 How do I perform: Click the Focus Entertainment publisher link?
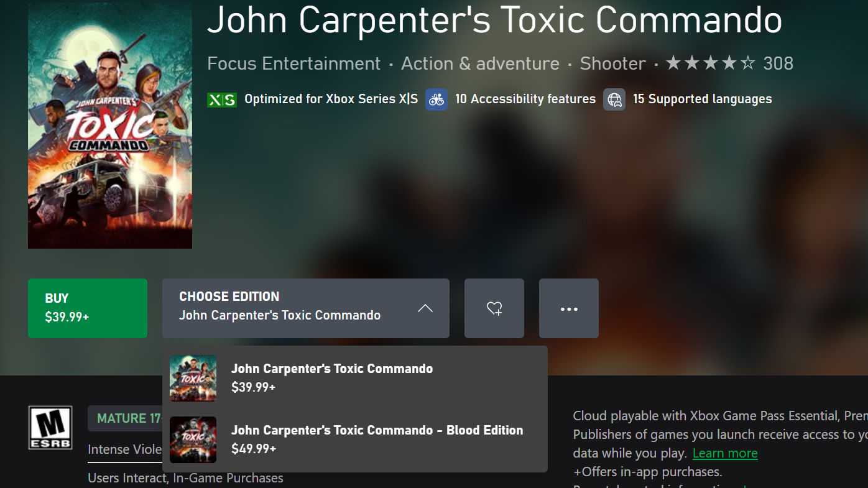pyautogui.click(x=293, y=63)
